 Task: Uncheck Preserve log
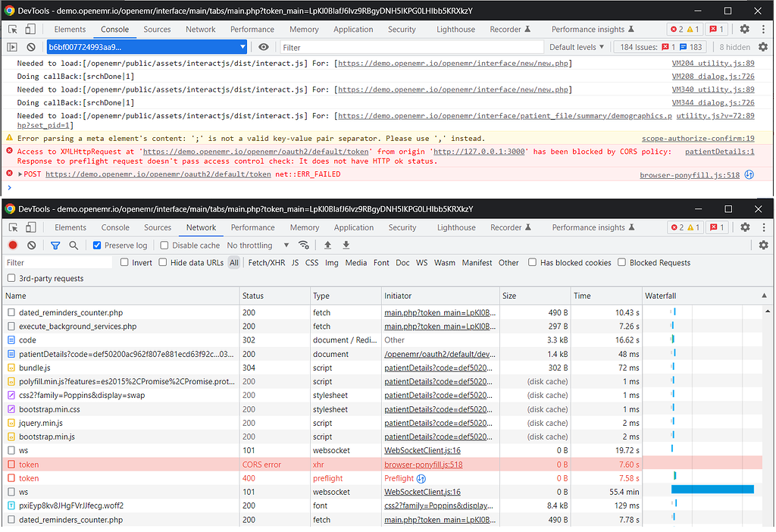click(95, 245)
